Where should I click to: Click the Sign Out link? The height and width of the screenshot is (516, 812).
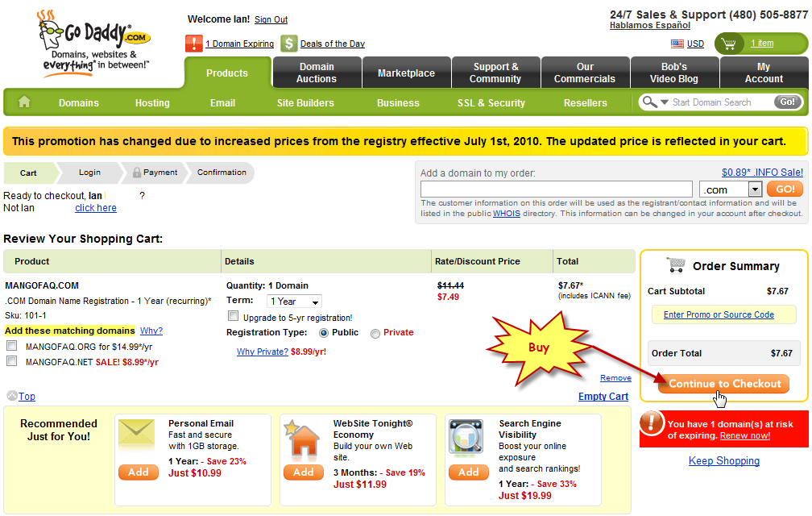pyautogui.click(x=271, y=19)
